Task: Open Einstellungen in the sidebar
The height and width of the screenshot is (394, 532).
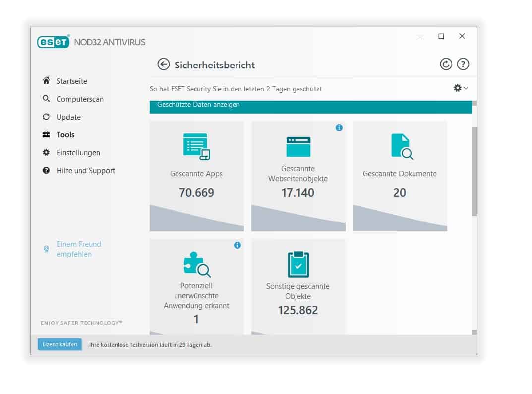Action: (x=78, y=153)
